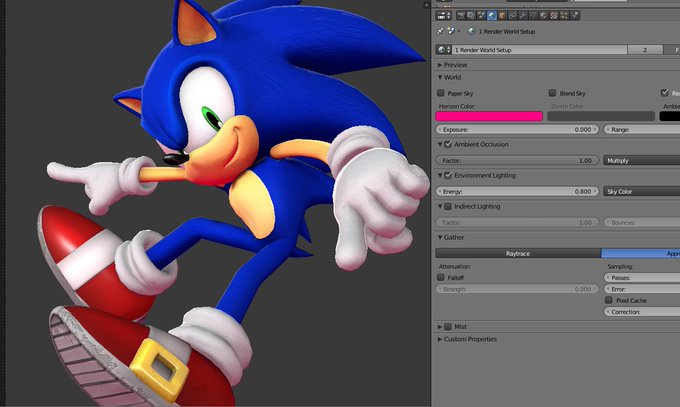
Task: Open the pink Horizon Color swatch
Action: click(x=489, y=116)
